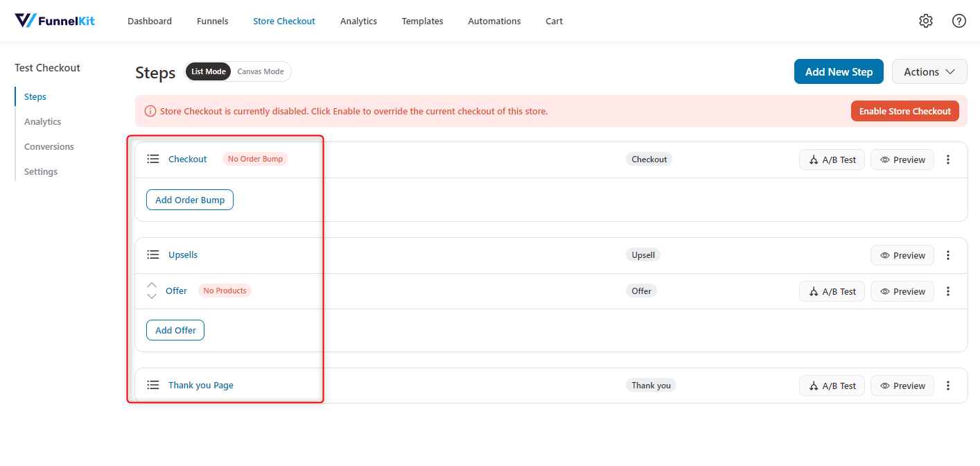Click the drag handle beside Thank you Page
The height and width of the screenshot is (466, 980).
pyautogui.click(x=153, y=385)
